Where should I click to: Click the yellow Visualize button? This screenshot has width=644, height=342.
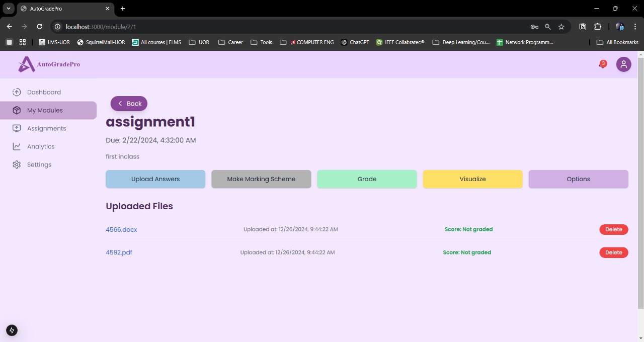pos(472,179)
